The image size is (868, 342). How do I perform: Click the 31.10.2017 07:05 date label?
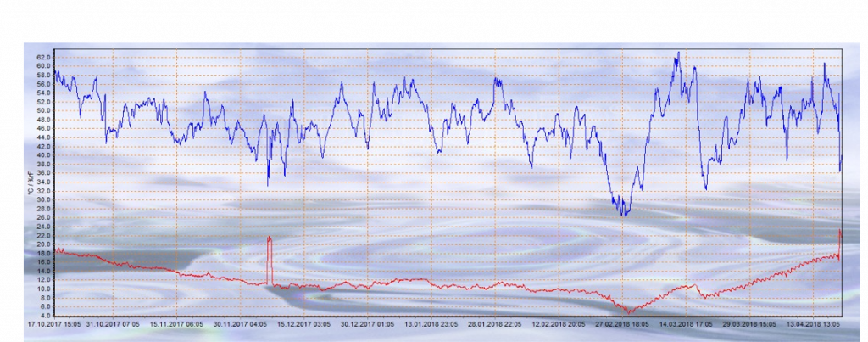tap(114, 323)
